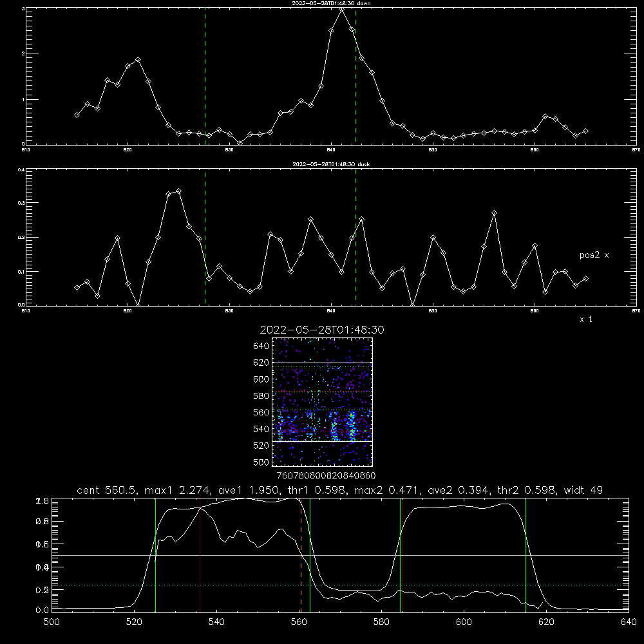Click the 'thr2 0.598' value
Image resolution: width=644 pixels, height=644 pixels.
(527, 490)
